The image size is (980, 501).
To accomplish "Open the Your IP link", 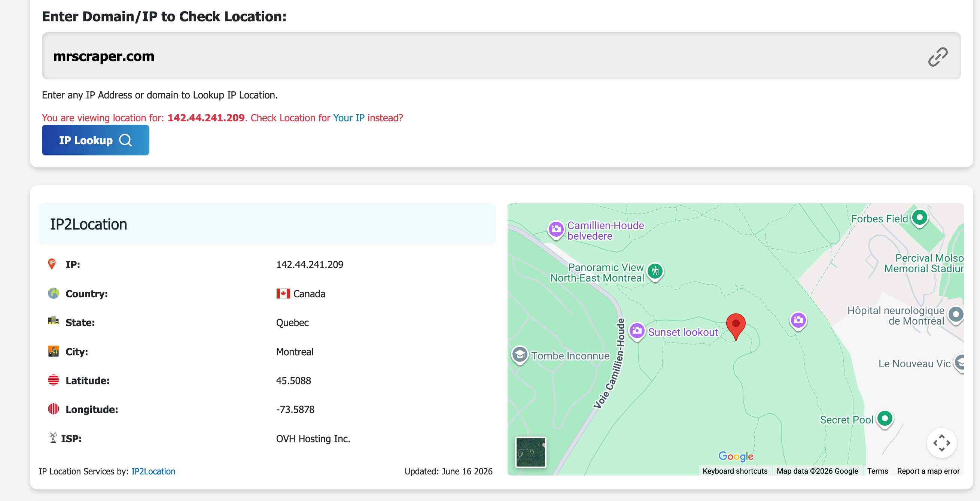I will pyautogui.click(x=349, y=118).
